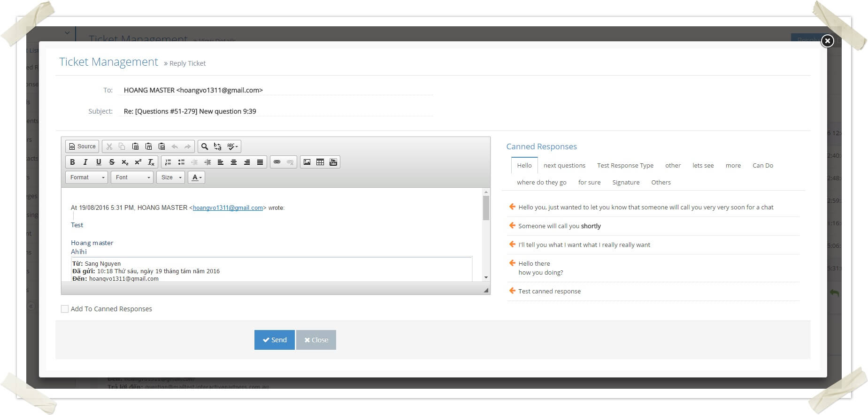The height and width of the screenshot is (415, 868).
Task: Open the spell check ABC dropdown
Action: [x=232, y=146]
